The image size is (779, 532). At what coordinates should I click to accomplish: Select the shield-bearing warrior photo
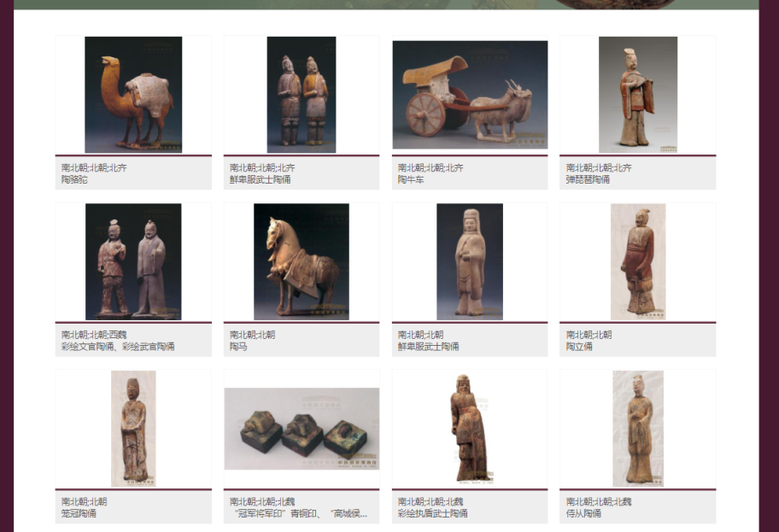coord(470,429)
